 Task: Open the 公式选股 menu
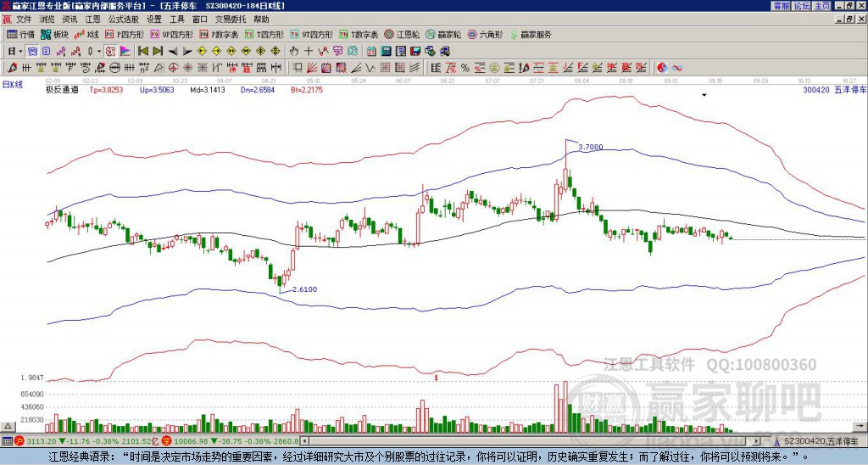124,20
